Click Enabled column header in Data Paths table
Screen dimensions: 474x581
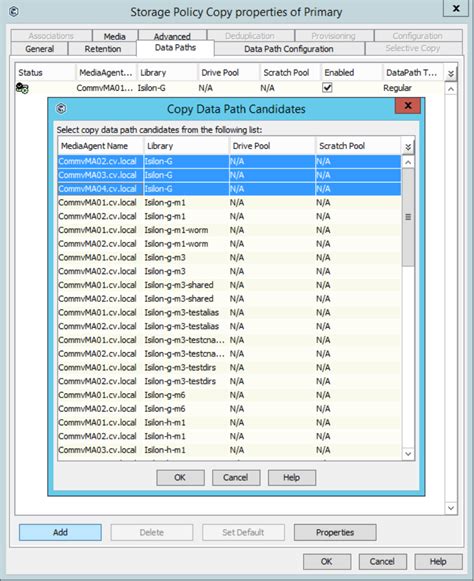351,73
